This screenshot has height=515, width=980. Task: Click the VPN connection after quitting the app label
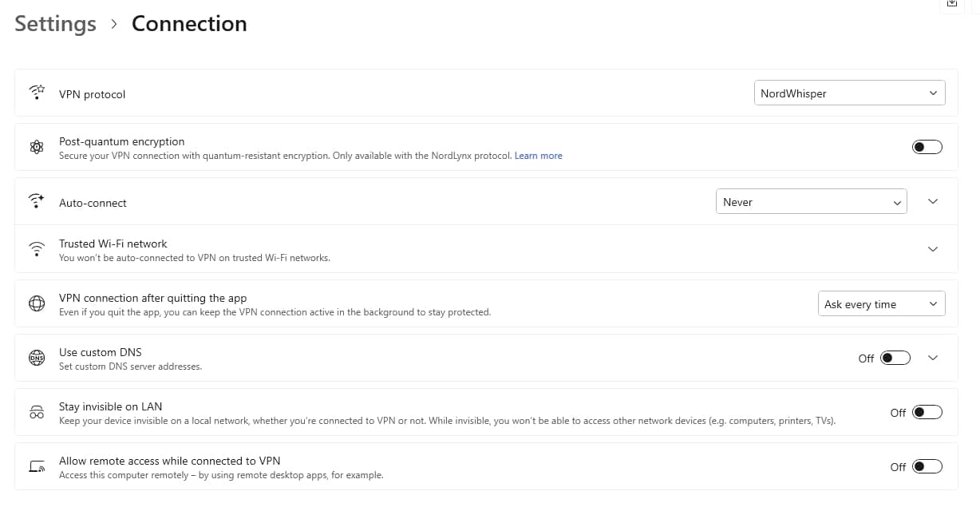tap(153, 298)
